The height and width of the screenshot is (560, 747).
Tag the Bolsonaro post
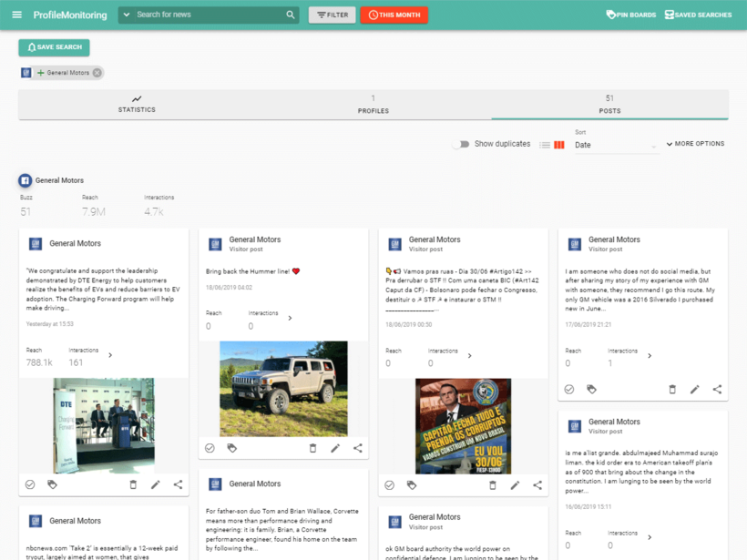coord(412,485)
